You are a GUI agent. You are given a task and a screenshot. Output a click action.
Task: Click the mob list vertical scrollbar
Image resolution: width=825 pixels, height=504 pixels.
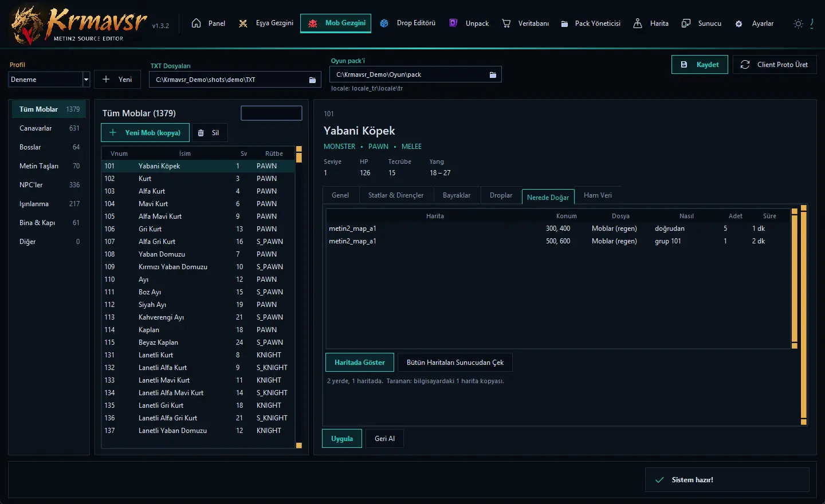tap(298, 297)
